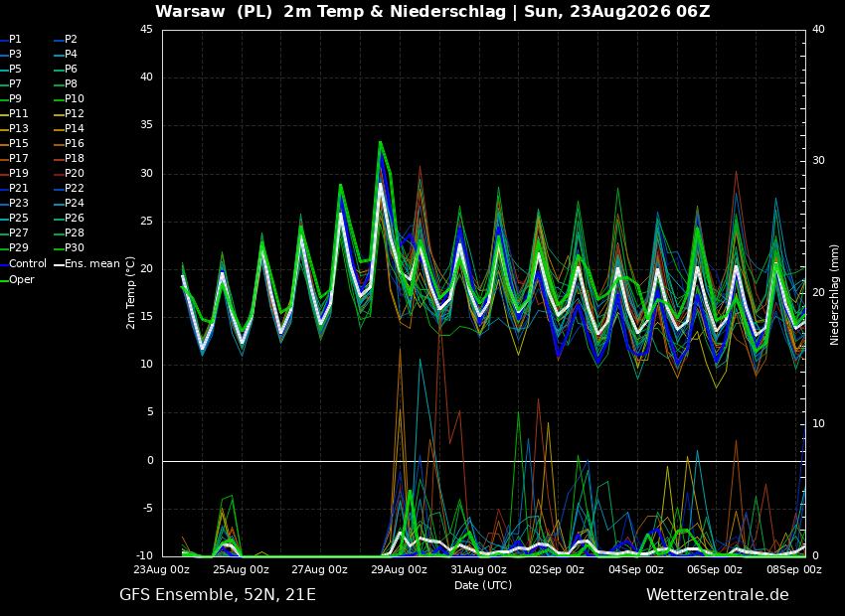
Task: Open the Wetterzentrale.de source label
Action: pyautogui.click(x=718, y=595)
